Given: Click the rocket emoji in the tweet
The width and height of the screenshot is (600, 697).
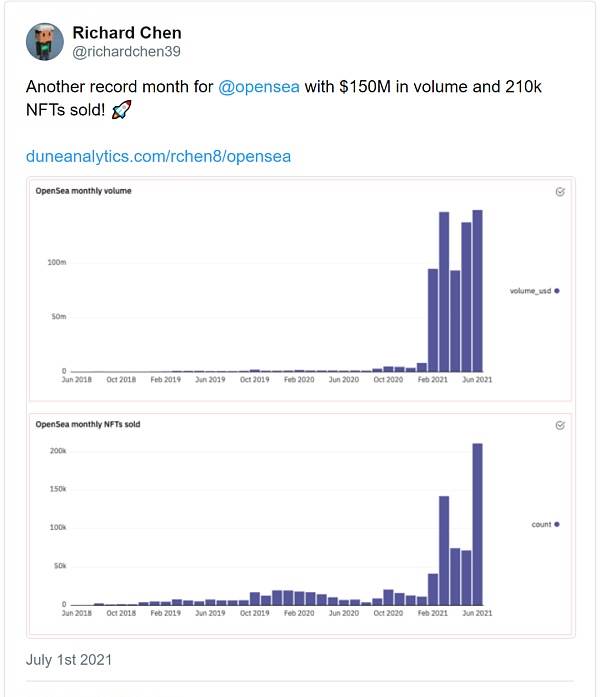Looking at the screenshot, I should coord(121,109).
